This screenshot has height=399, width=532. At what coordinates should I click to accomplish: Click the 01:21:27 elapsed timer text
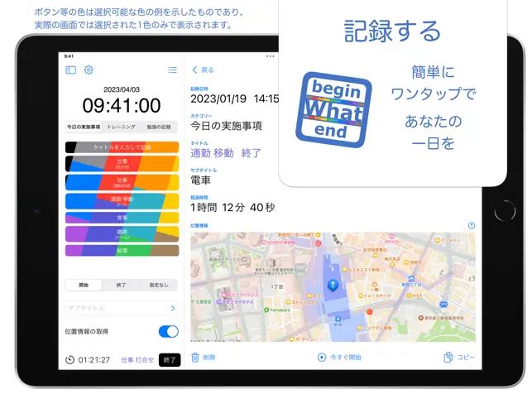94,359
